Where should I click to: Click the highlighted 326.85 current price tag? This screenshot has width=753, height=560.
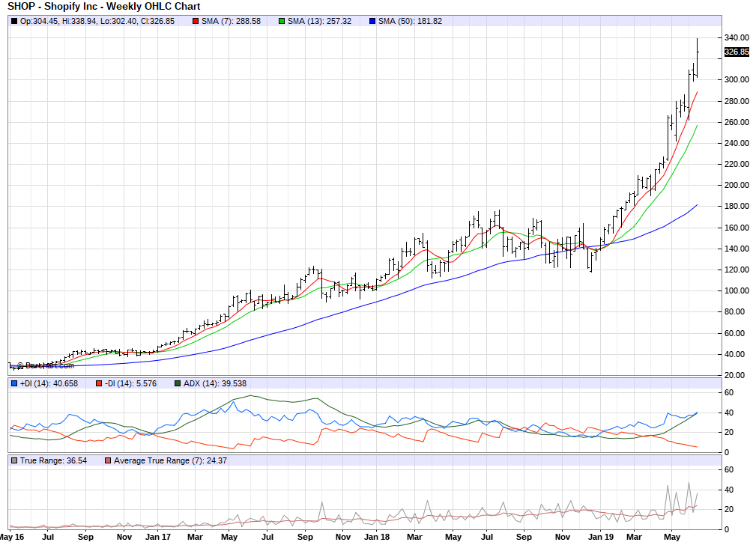pyautogui.click(x=737, y=52)
